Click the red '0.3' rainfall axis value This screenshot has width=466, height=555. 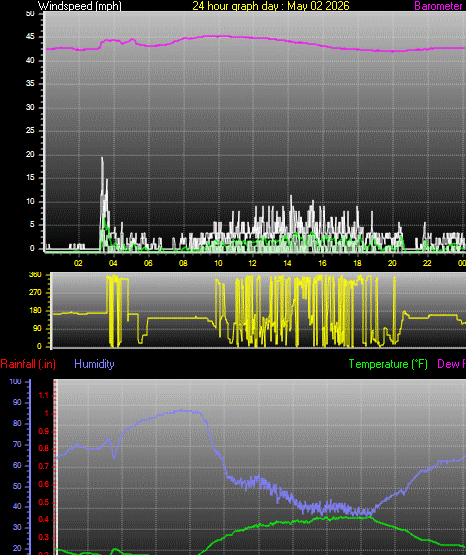[44, 538]
